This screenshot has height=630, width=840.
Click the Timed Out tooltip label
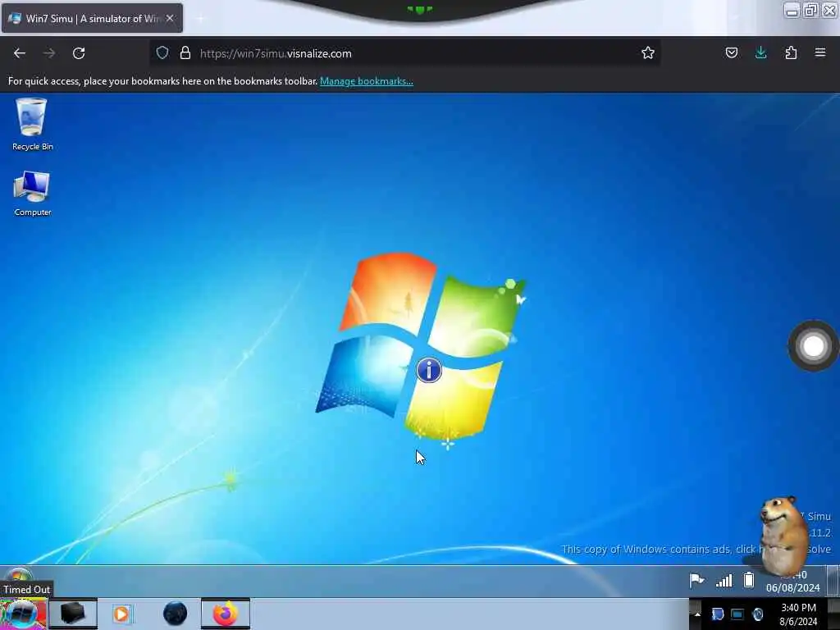point(27,589)
